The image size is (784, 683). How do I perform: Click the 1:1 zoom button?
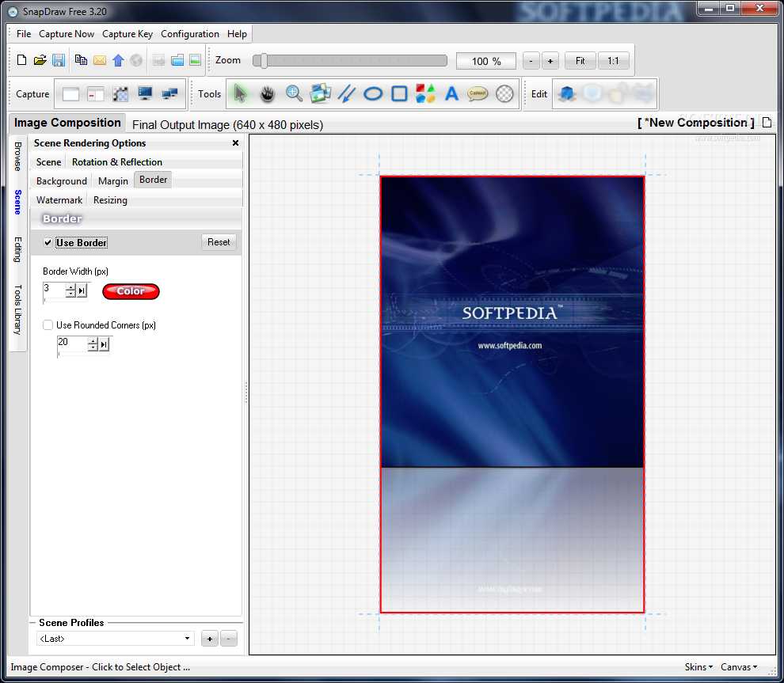pyautogui.click(x=613, y=61)
